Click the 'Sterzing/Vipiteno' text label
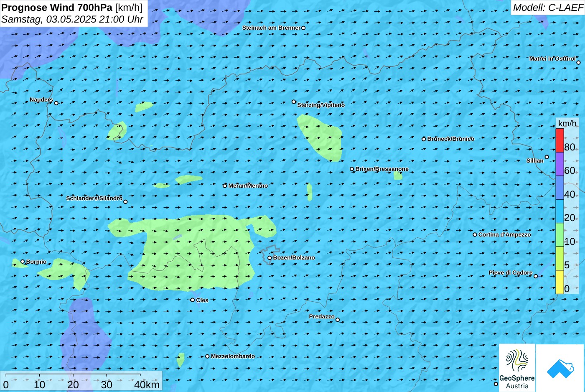Screen dimensions: 585x392 pos(321,105)
